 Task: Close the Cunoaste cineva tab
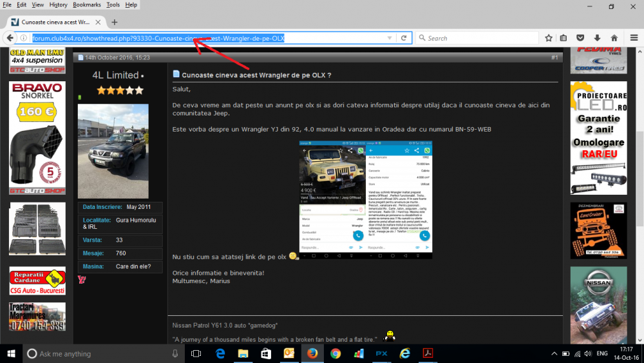click(98, 22)
